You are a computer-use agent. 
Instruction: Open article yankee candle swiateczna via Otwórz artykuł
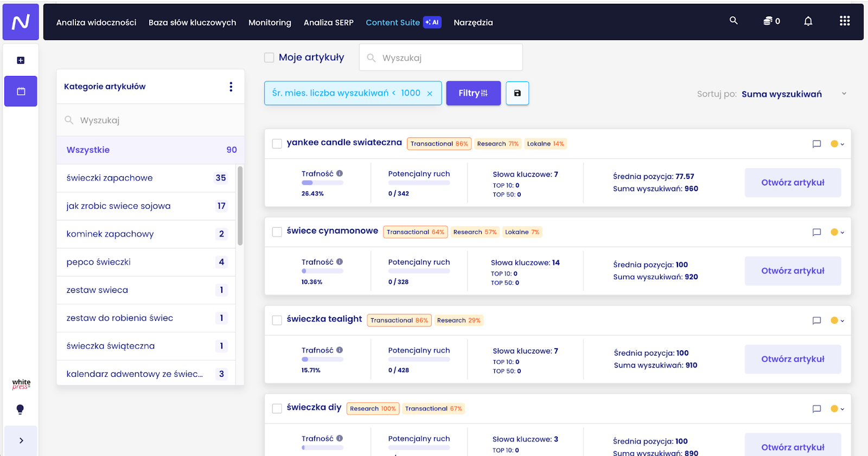pos(793,183)
